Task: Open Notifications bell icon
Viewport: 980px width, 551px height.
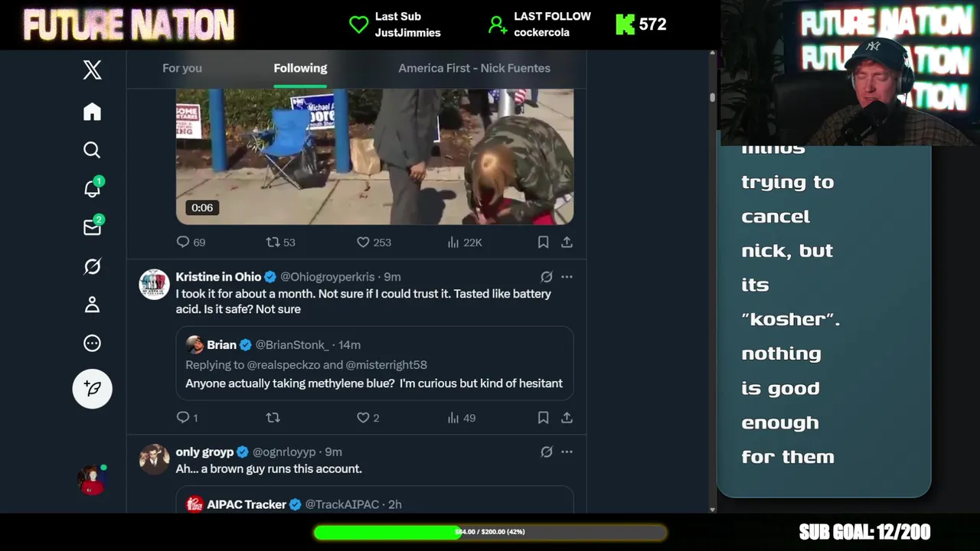Action: click(92, 188)
